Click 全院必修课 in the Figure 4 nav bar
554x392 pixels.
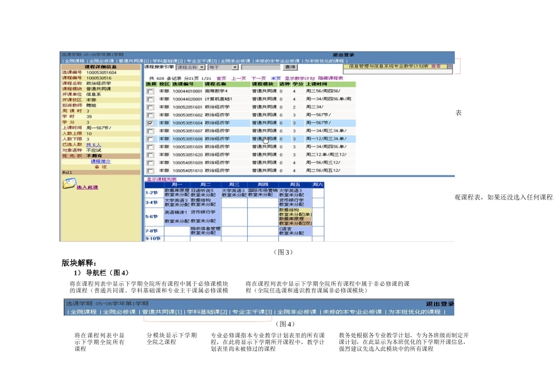[x=120, y=311]
